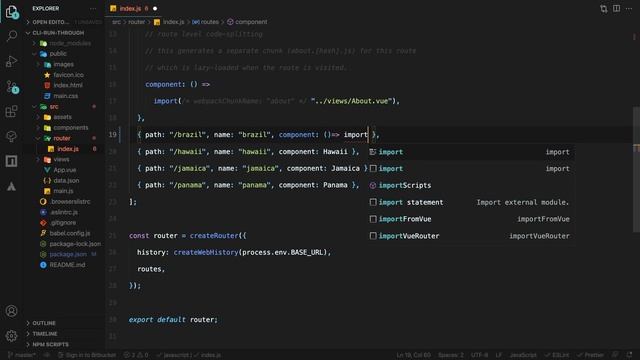640x360 pixels.
Task: Open .gitignore in the explorer
Action: (63, 223)
